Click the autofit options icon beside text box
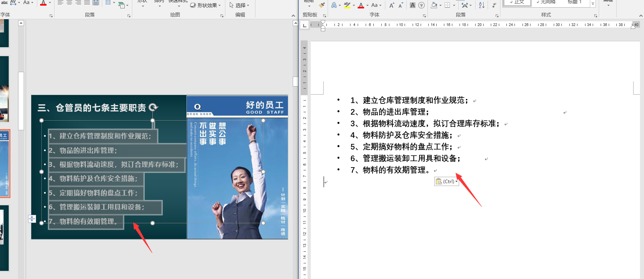Image resolution: width=644 pixels, height=279 pixels. coord(32,219)
